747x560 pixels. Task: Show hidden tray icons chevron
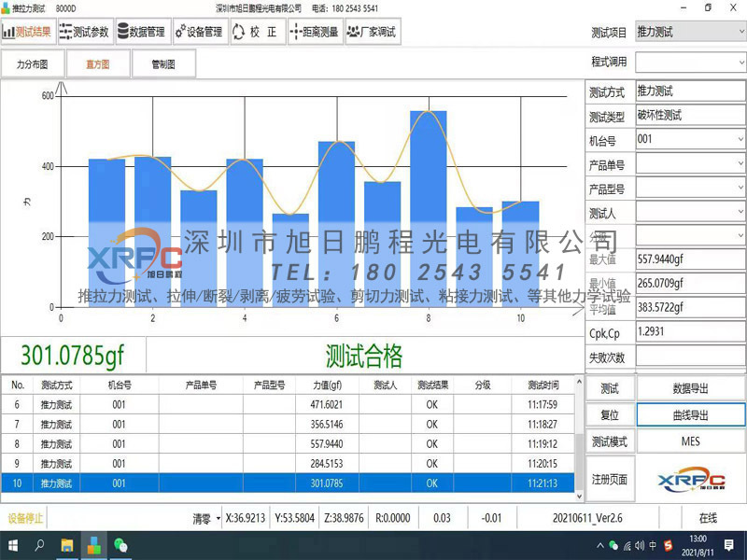599,546
